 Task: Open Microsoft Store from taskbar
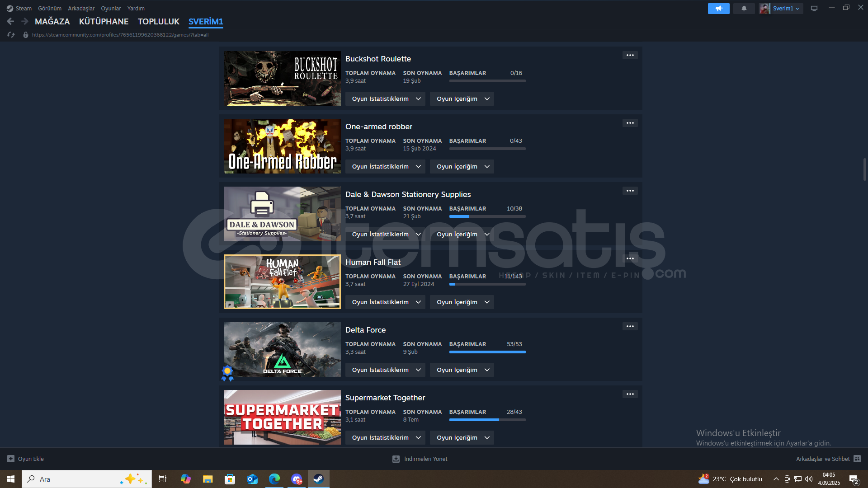coord(230,479)
